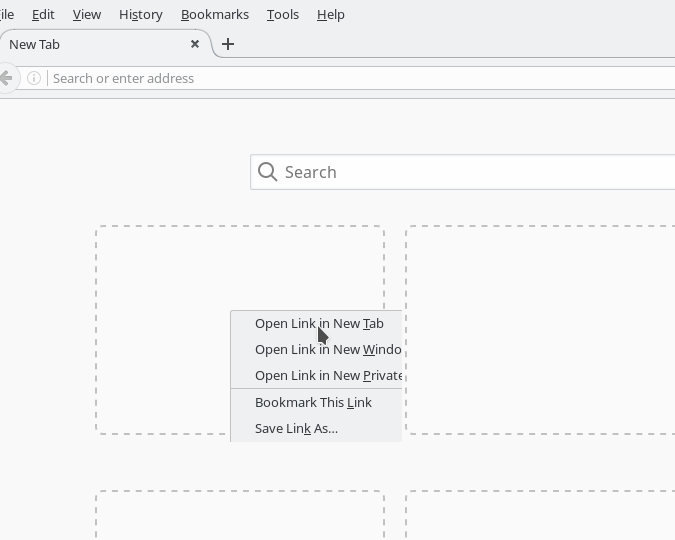
Task: Focus the address bar field
Action: (x=350, y=78)
